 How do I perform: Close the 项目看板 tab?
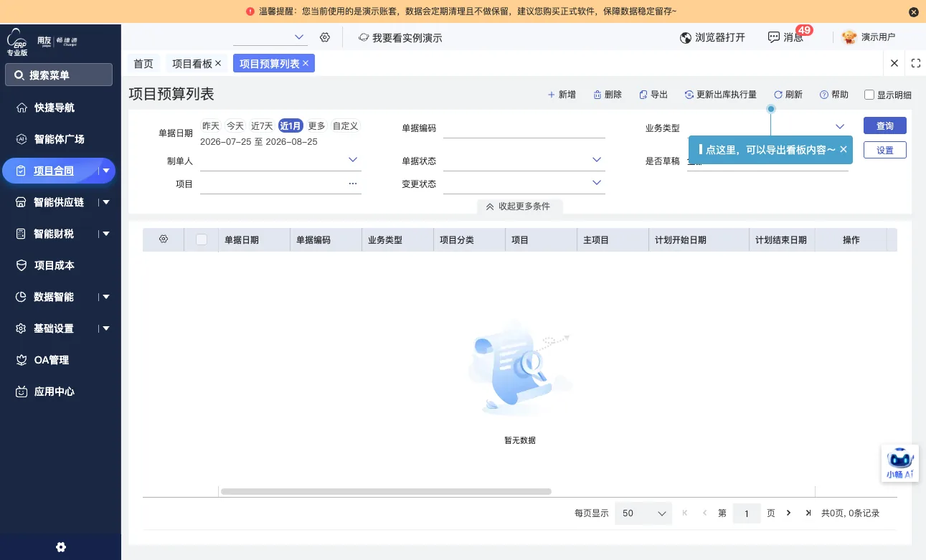pos(219,63)
